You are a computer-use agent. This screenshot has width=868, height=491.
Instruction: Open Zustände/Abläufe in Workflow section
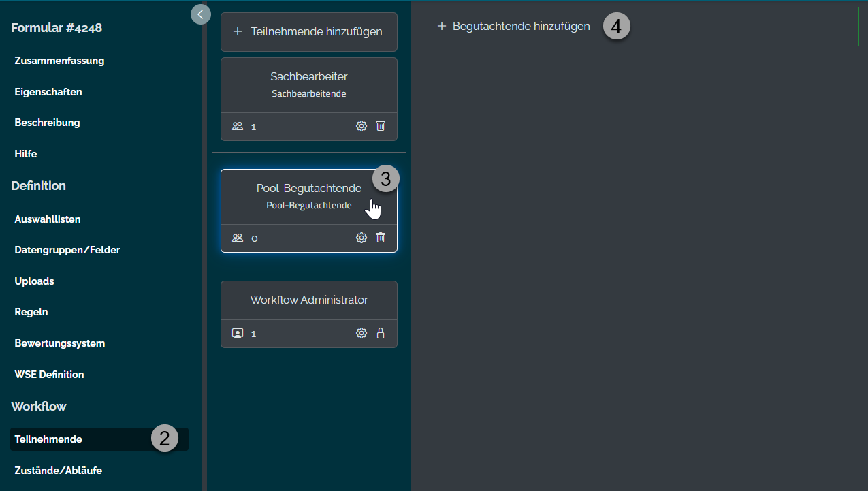59,471
